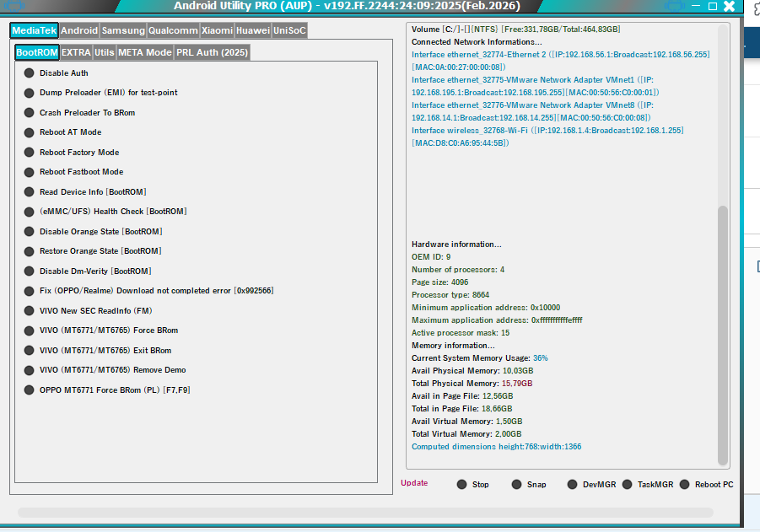Switch to the Android tab
This screenshot has width=760, height=532.
tap(79, 30)
